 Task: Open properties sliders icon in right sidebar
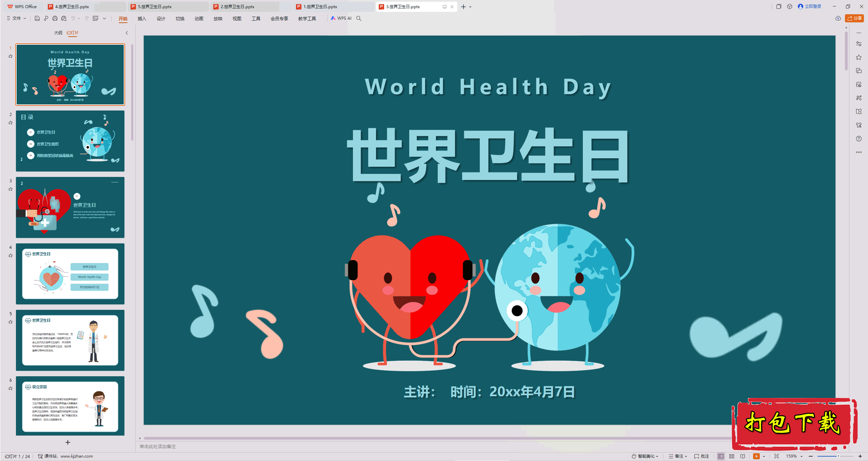[859, 44]
